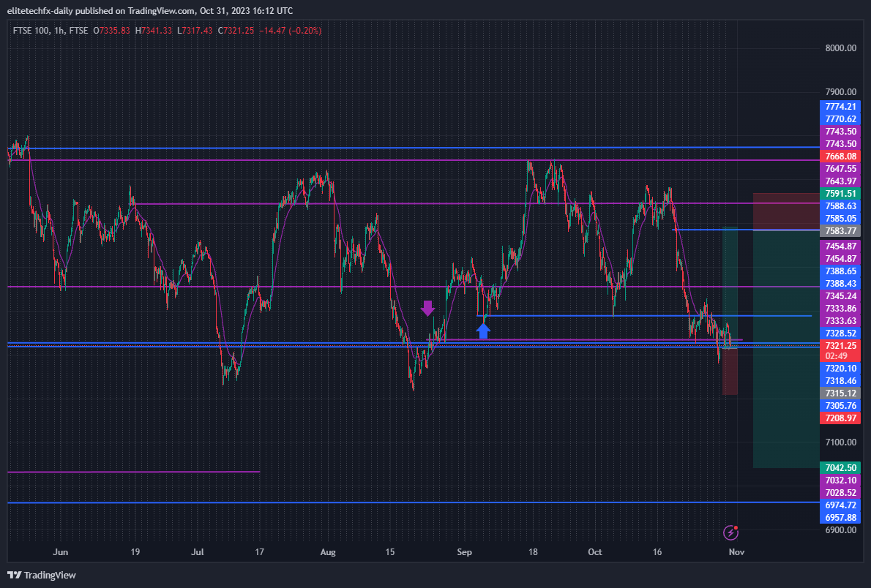This screenshot has height=588, width=871.
Task: Click the 8000.00 price axis tick
Action: [x=840, y=48]
